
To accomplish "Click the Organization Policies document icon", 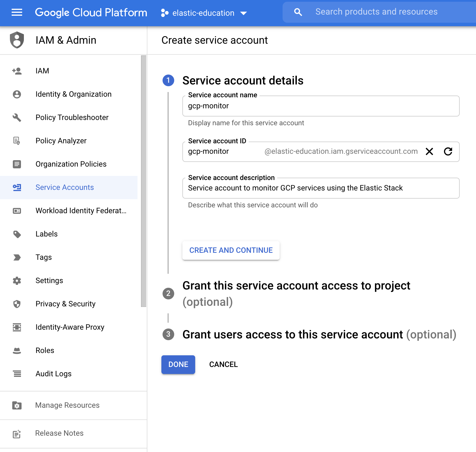I will pos(17,164).
